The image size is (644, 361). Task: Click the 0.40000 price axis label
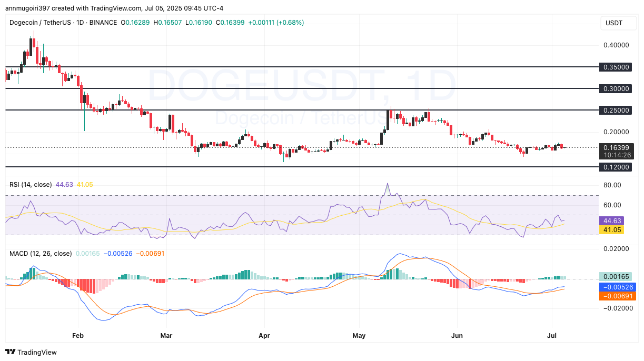click(x=616, y=45)
